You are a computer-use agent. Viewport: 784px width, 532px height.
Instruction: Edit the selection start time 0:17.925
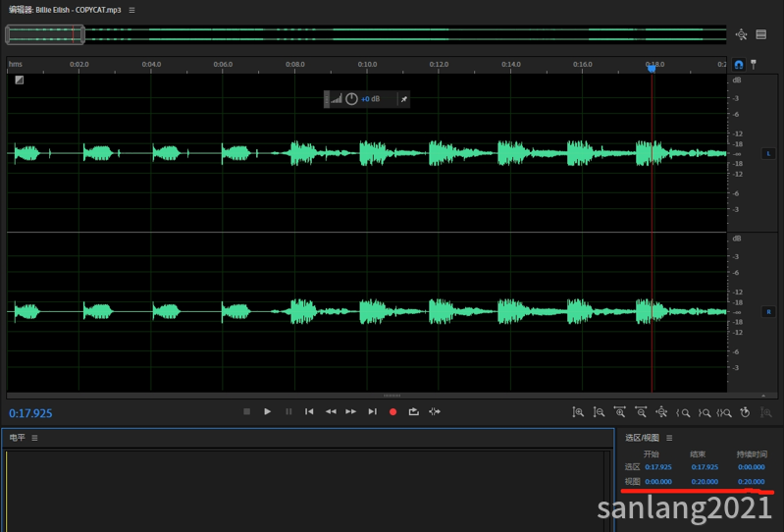coord(658,467)
